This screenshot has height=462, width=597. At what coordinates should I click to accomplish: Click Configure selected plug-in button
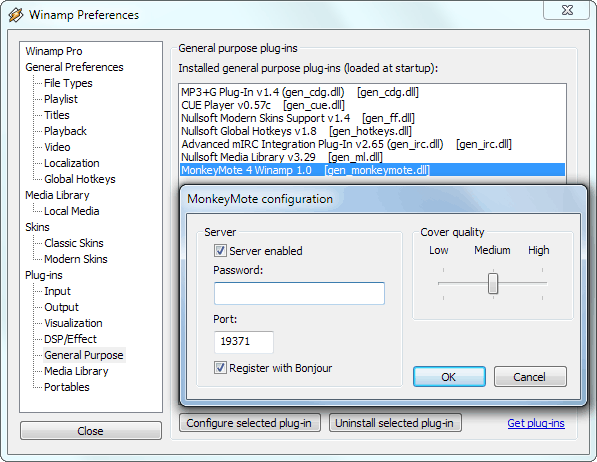click(x=250, y=423)
